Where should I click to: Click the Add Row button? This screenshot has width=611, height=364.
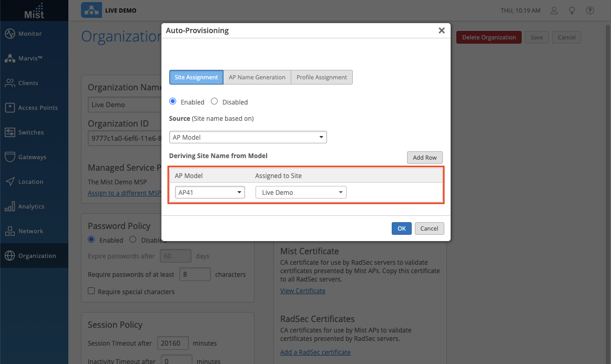pyautogui.click(x=424, y=158)
